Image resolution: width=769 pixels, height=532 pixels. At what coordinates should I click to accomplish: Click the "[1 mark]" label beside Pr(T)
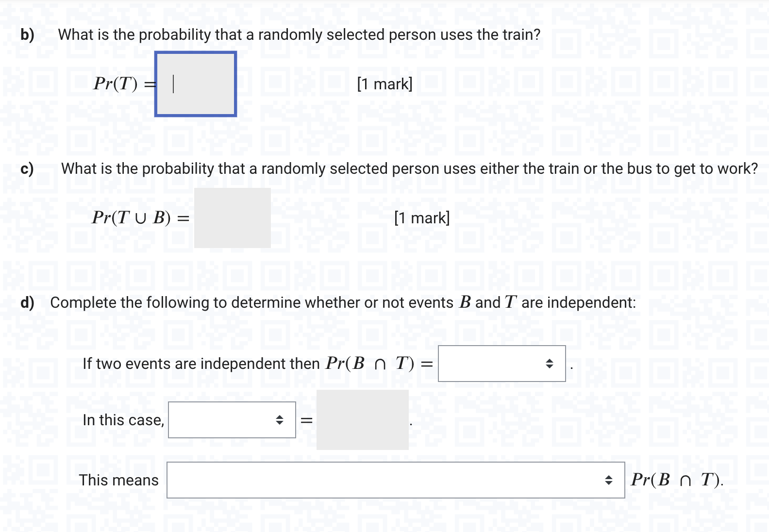click(384, 84)
